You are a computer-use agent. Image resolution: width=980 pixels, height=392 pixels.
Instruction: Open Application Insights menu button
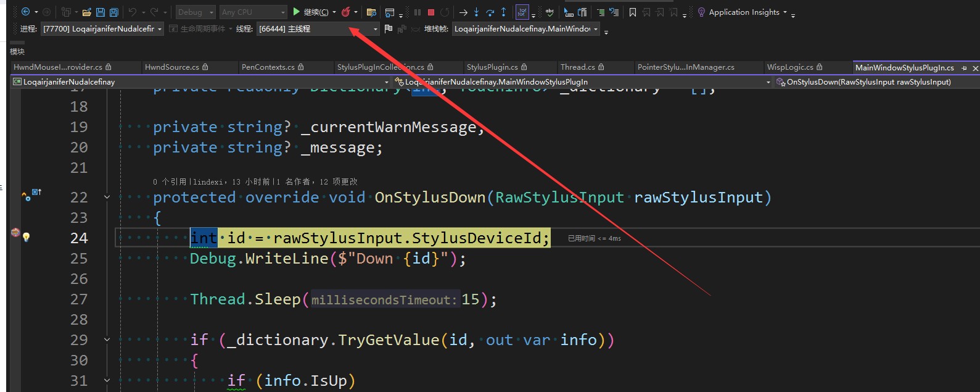coord(743,12)
